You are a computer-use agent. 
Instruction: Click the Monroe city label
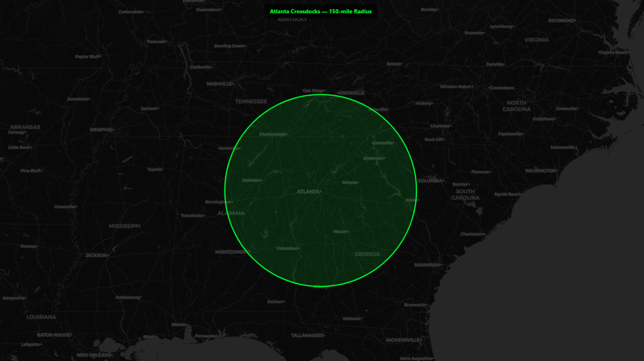point(28,246)
